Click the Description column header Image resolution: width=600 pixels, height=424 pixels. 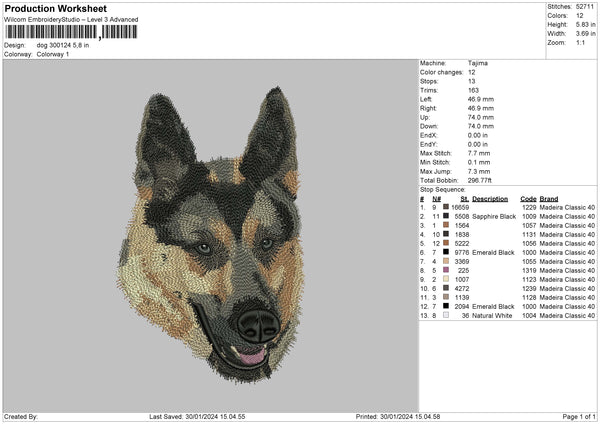[490, 198]
